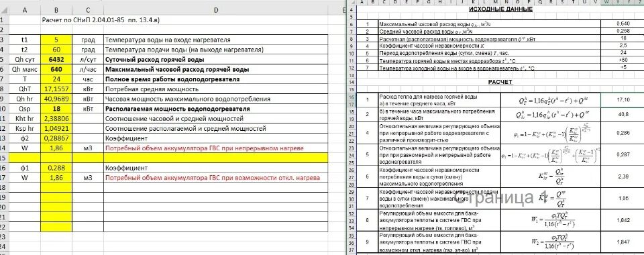
Task: Click 'Полное время работы водоподогревателя' cell
Action: pyautogui.click(x=215, y=79)
